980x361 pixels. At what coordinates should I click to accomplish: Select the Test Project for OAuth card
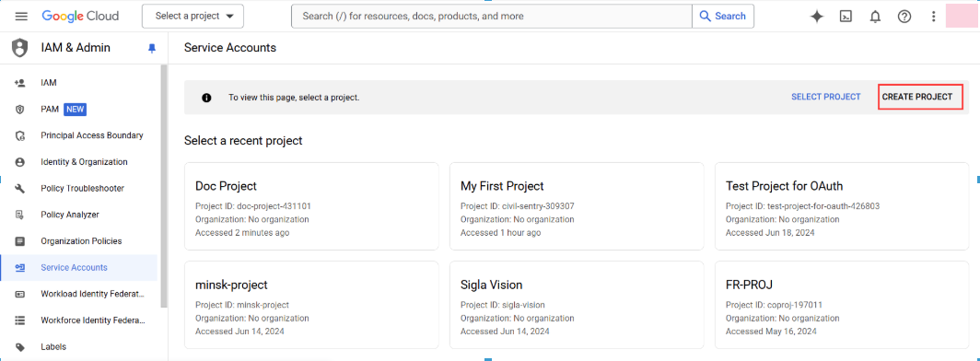click(842, 206)
